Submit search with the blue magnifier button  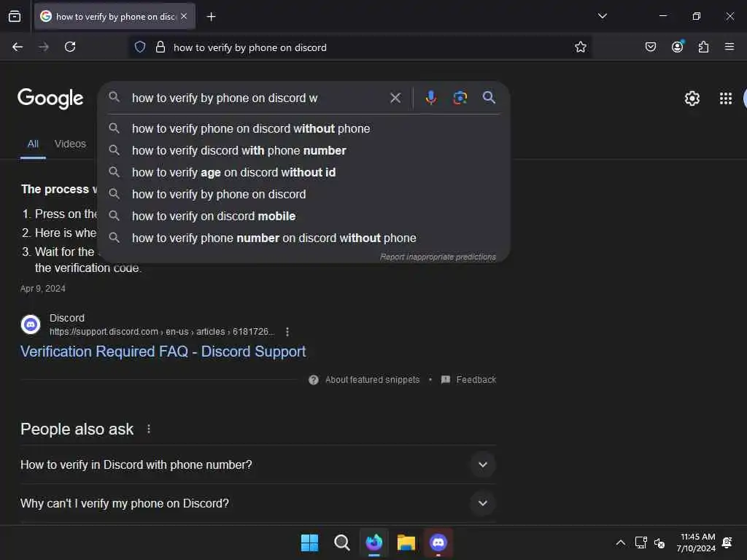coord(489,98)
